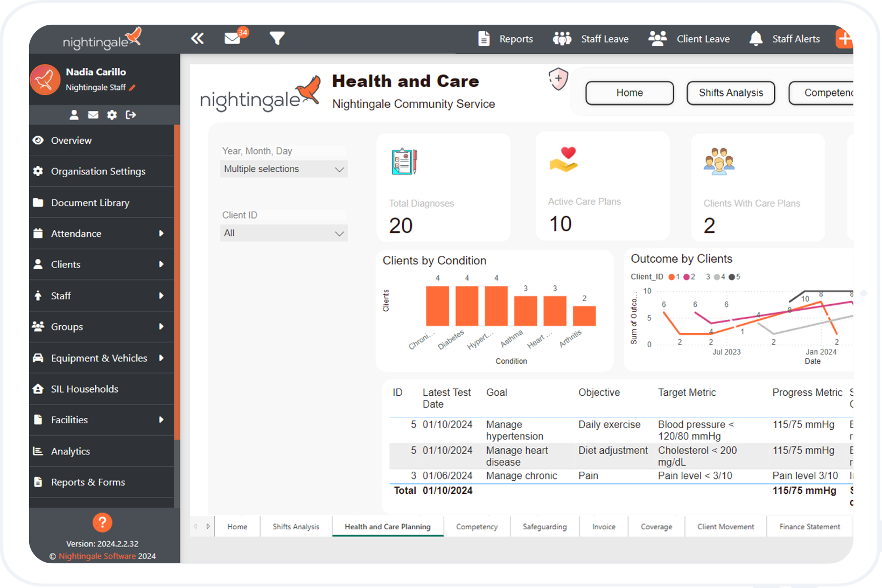
Task: Switch to the Safeguarding tab
Action: click(x=544, y=526)
